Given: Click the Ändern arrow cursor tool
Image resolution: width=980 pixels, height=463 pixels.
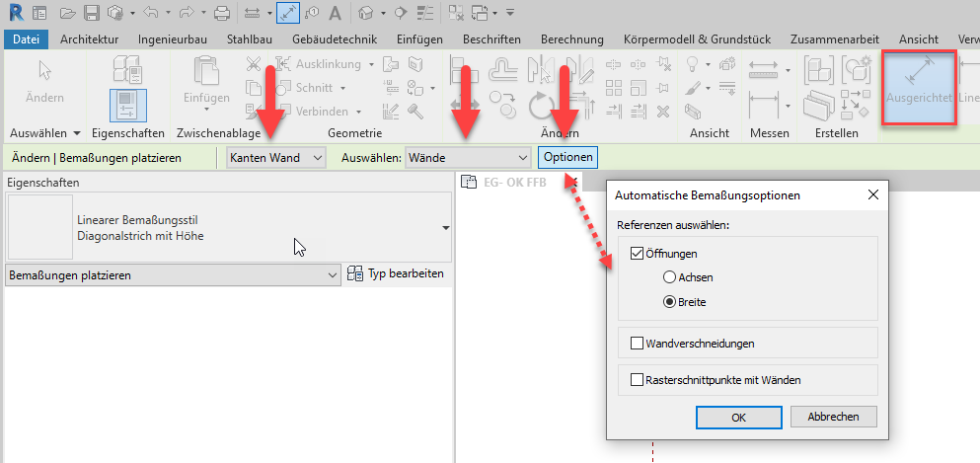Looking at the screenshot, I should [44, 83].
